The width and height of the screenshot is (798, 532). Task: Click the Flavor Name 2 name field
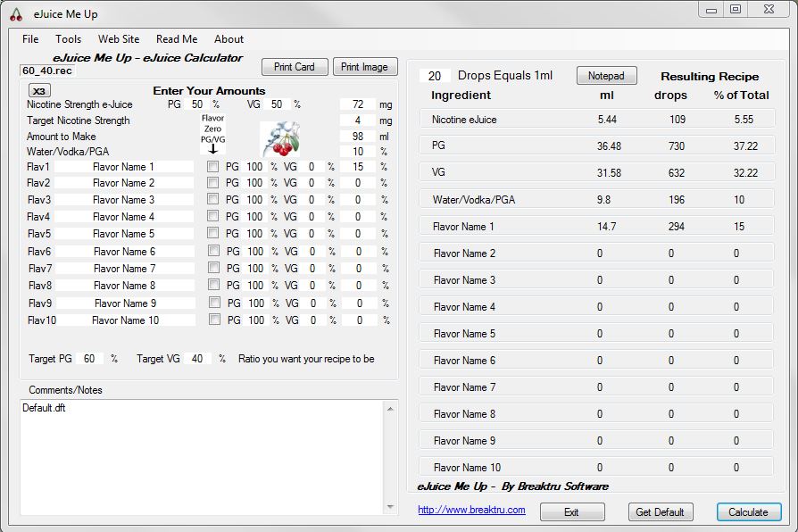pos(124,183)
